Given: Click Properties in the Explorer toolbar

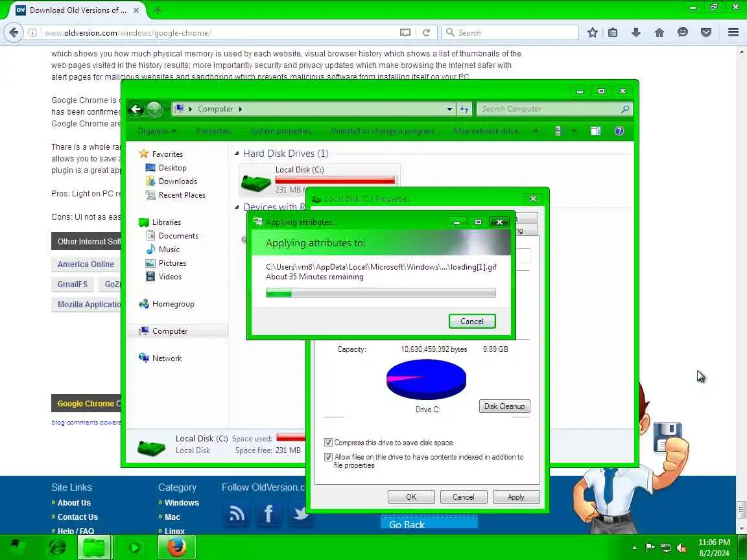Looking at the screenshot, I should [213, 131].
